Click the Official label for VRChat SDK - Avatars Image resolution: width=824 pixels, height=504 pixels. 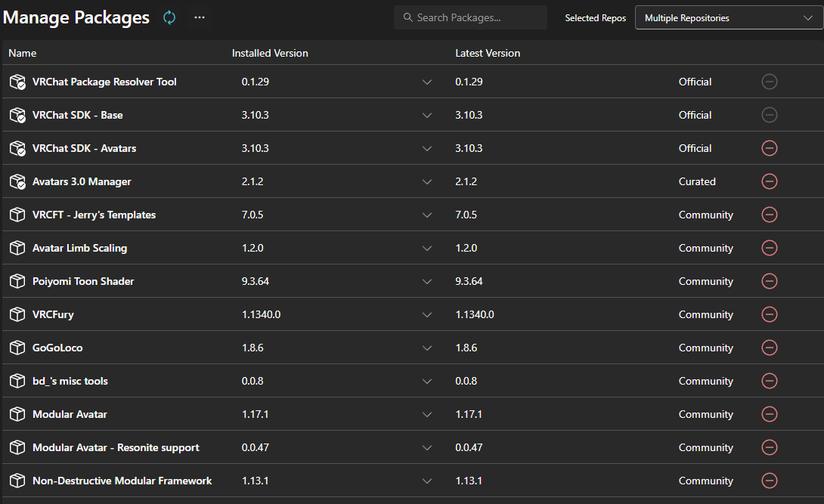pyautogui.click(x=695, y=148)
